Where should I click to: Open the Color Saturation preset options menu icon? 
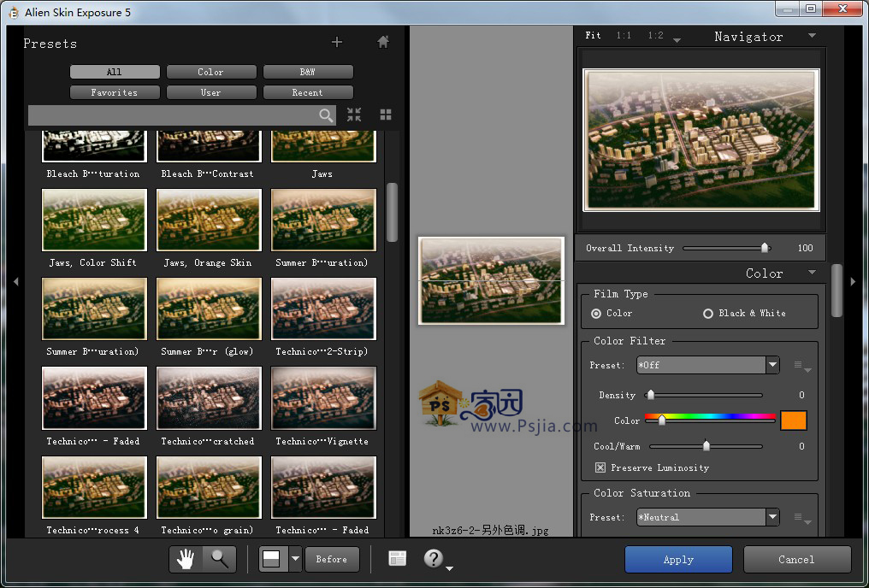(802, 518)
